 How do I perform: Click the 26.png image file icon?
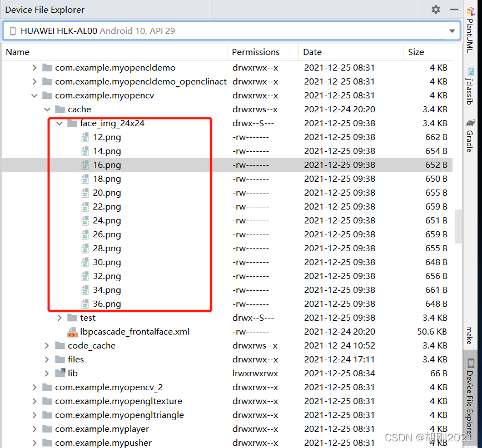coord(85,235)
